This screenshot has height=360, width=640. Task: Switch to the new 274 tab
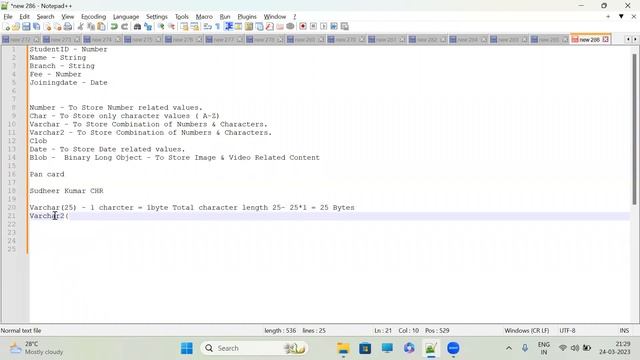[102, 40]
